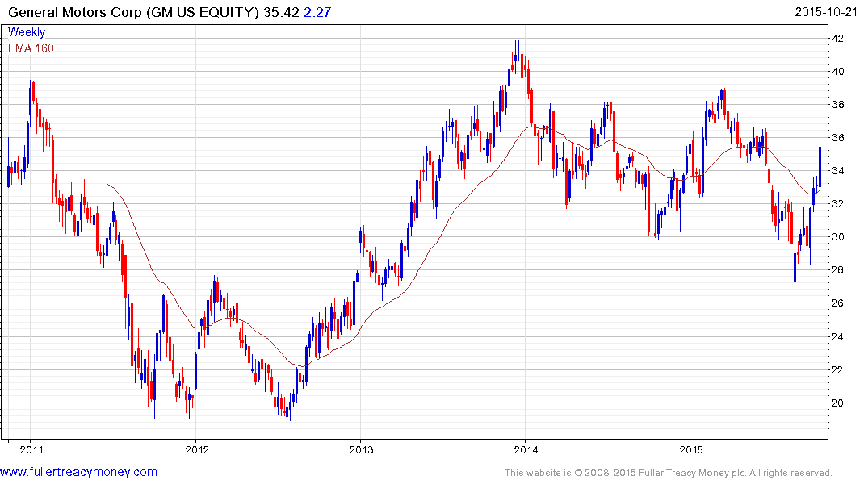Click the 2011 x-axis label
The image size is (868, 484).
tap(31, 449)
